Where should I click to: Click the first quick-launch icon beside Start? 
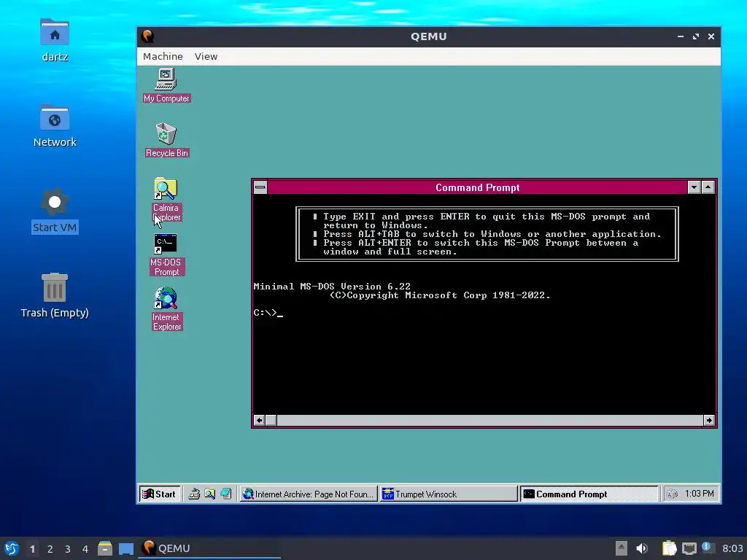[x=194, y=494]
